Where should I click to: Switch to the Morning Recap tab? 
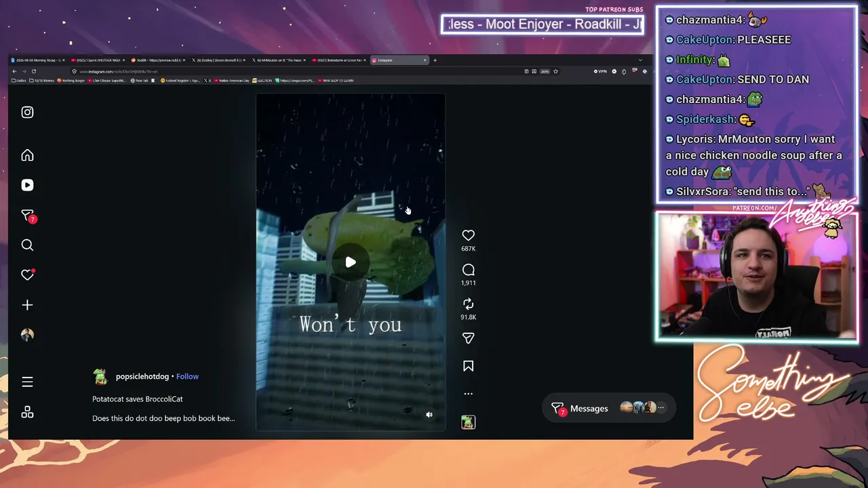(x=39, y=60)
